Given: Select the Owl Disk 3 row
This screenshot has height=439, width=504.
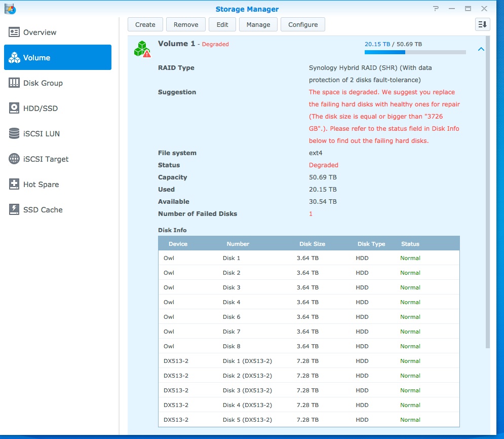Looking at the screenshot, I should click(x=309, y=287).
